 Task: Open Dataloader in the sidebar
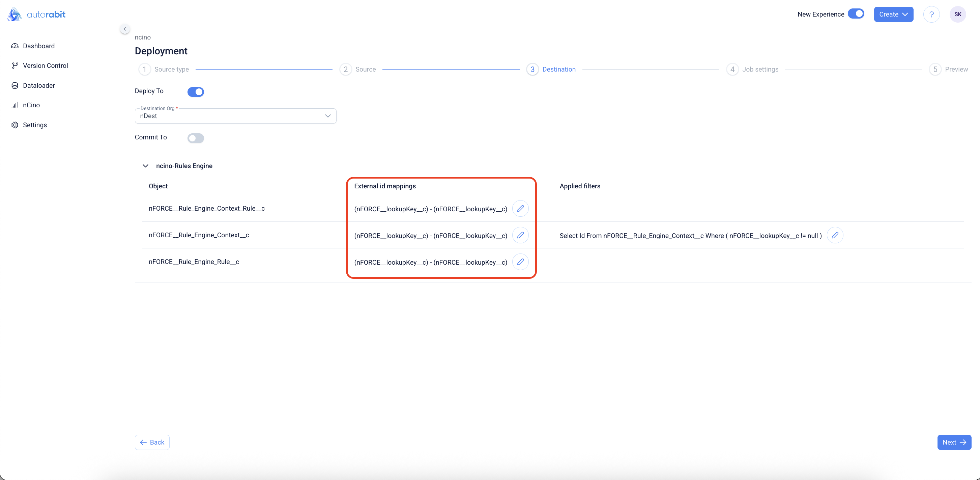tap(39, 85)
